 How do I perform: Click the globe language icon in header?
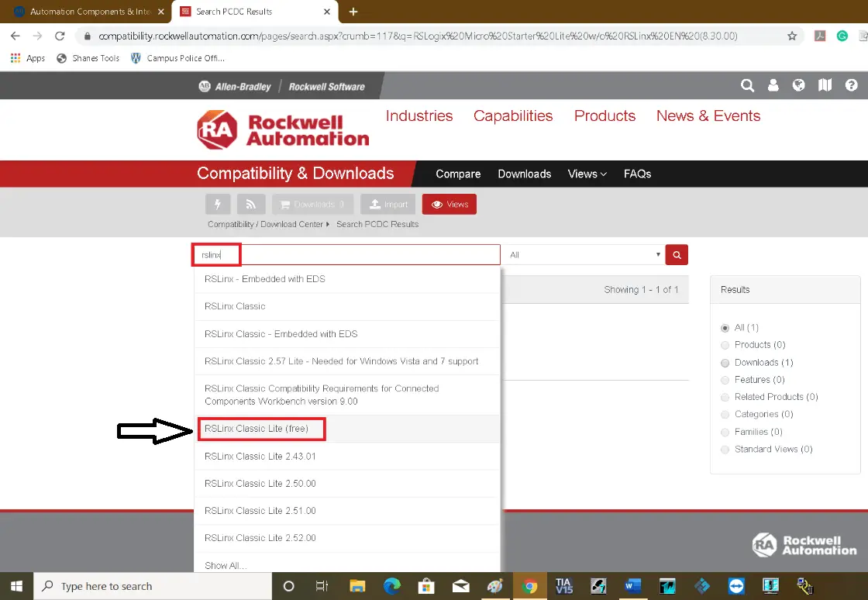(798, 85)
